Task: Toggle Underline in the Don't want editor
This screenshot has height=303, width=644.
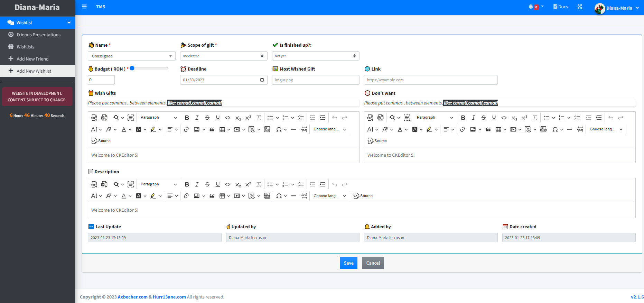Action: [x=494, y=118]
